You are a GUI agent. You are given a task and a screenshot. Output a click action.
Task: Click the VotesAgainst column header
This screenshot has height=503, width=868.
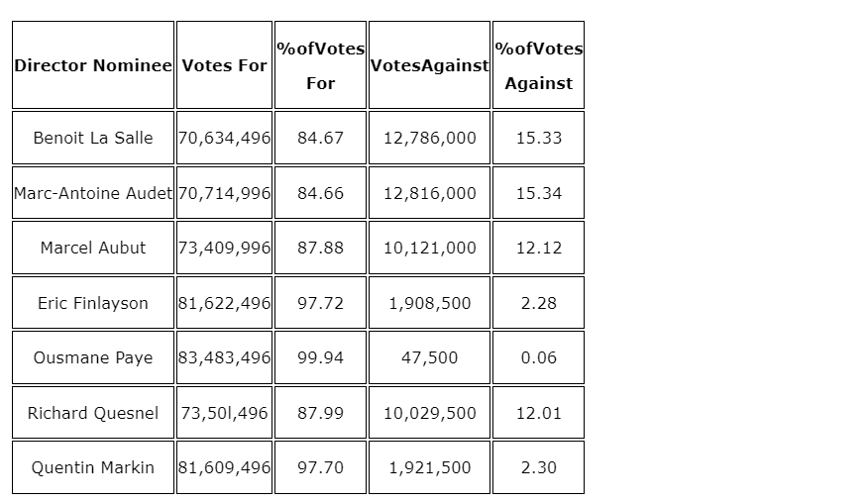pos(429,65)
